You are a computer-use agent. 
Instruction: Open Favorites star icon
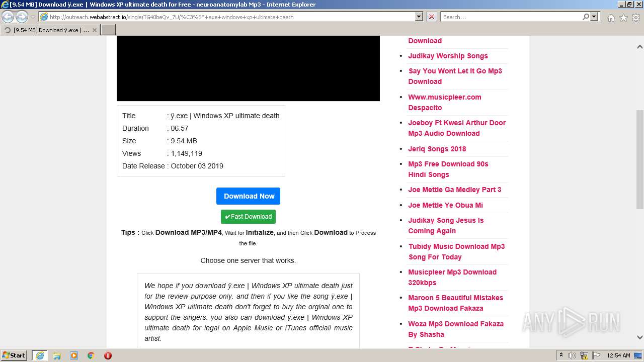[623, 18]
